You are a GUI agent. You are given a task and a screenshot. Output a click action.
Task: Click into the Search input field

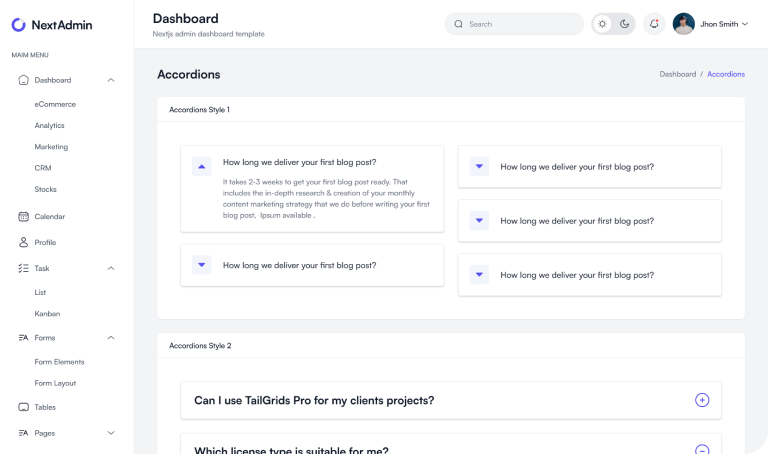pos(520,24)
